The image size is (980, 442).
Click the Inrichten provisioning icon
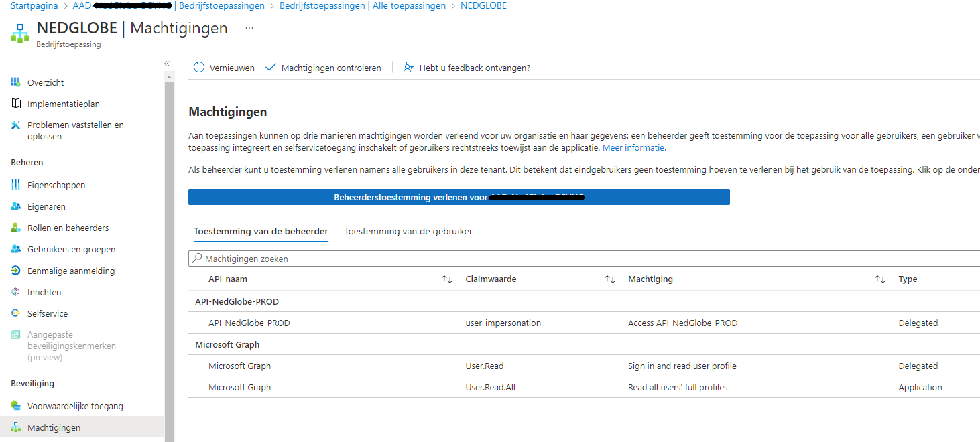pyautogui.click(x=16, y=292)
